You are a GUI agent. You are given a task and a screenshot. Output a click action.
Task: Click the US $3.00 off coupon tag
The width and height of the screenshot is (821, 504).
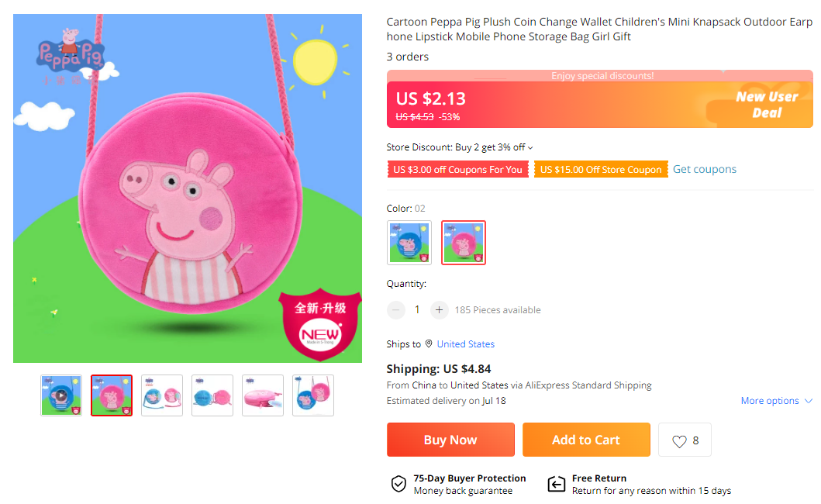click(457, 169)
